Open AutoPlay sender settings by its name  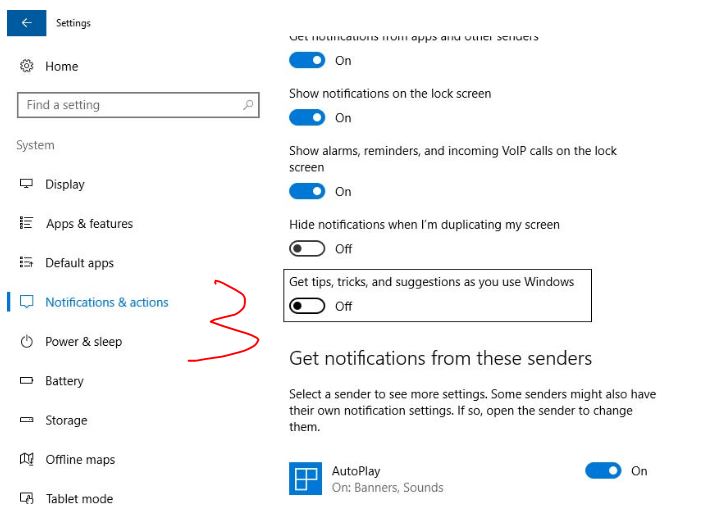[x=356, y=471]
